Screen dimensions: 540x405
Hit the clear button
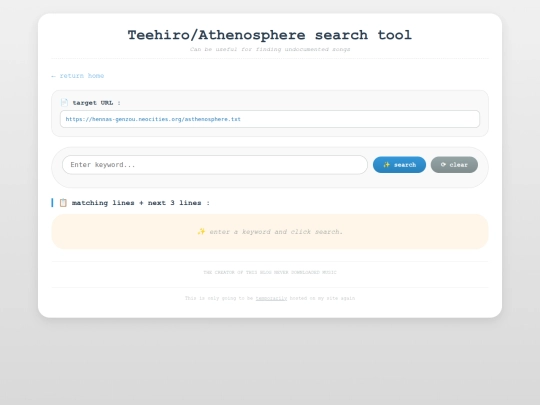[454, 165]
